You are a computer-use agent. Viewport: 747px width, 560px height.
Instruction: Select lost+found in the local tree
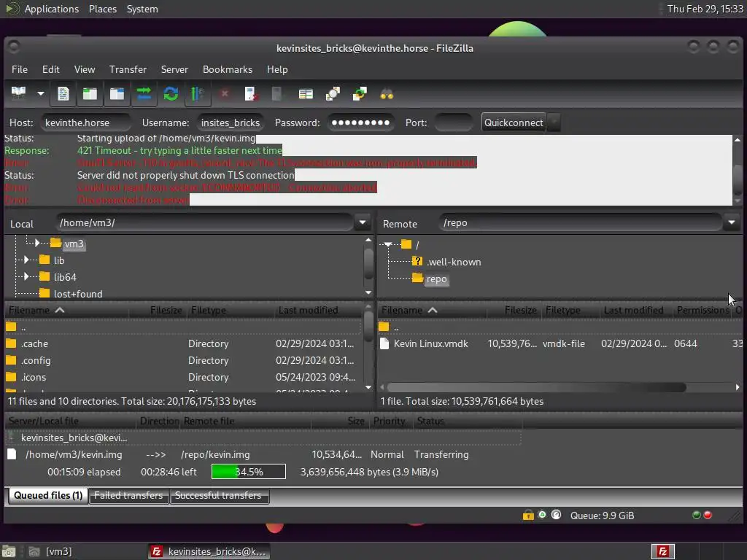pyautogui.click(x=77, y=294)
